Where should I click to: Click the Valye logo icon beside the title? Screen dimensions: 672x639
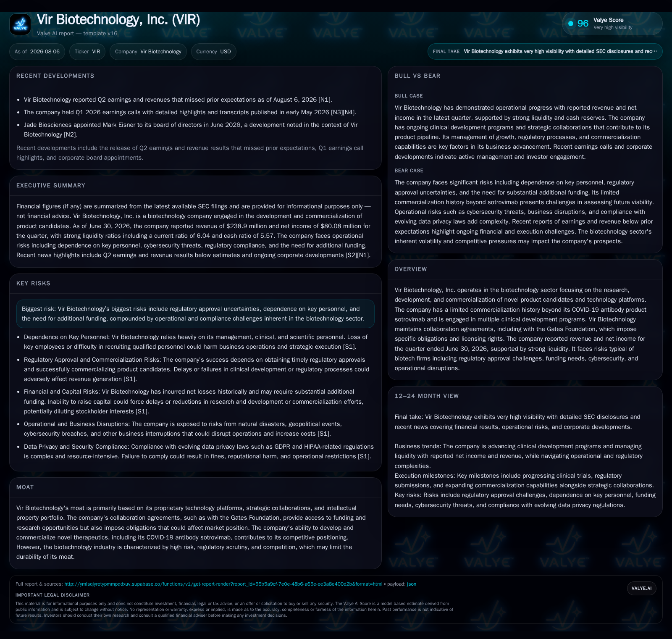click(20, 24)
